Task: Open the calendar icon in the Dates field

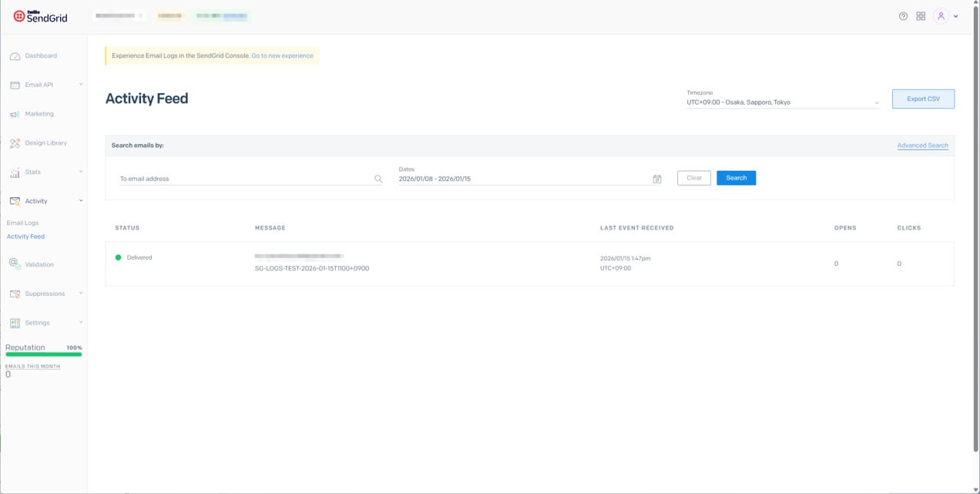Action: pyautogui.click(x=656, y=178)
